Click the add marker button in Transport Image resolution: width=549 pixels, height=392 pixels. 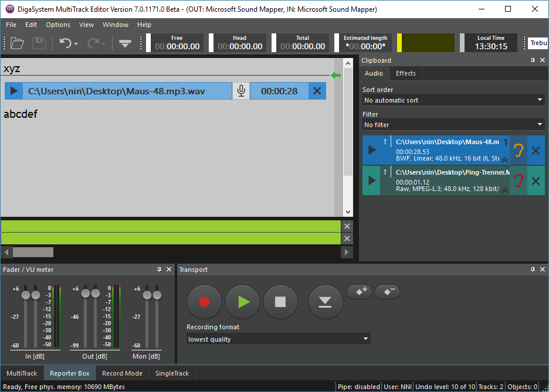(x=360, y=291)
